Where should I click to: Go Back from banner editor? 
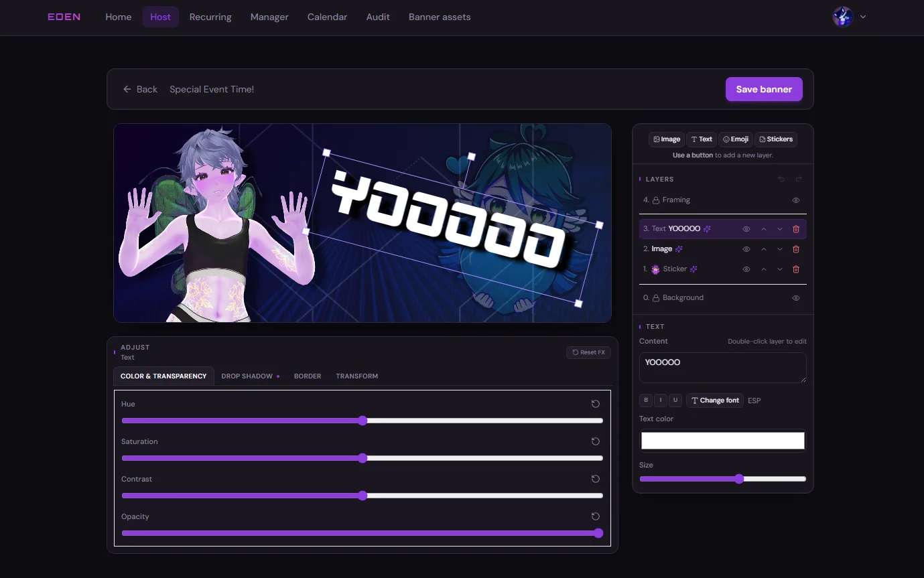click(x=140, y=89)
